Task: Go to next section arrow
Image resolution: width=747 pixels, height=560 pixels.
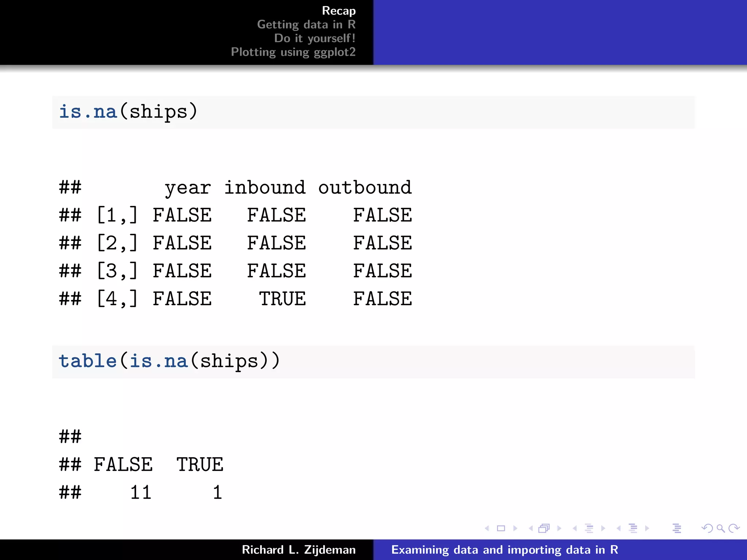Action: click(647, 528)
